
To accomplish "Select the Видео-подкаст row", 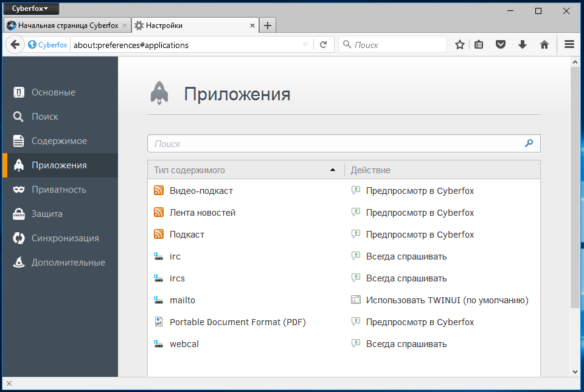I will tap(344, 191).
